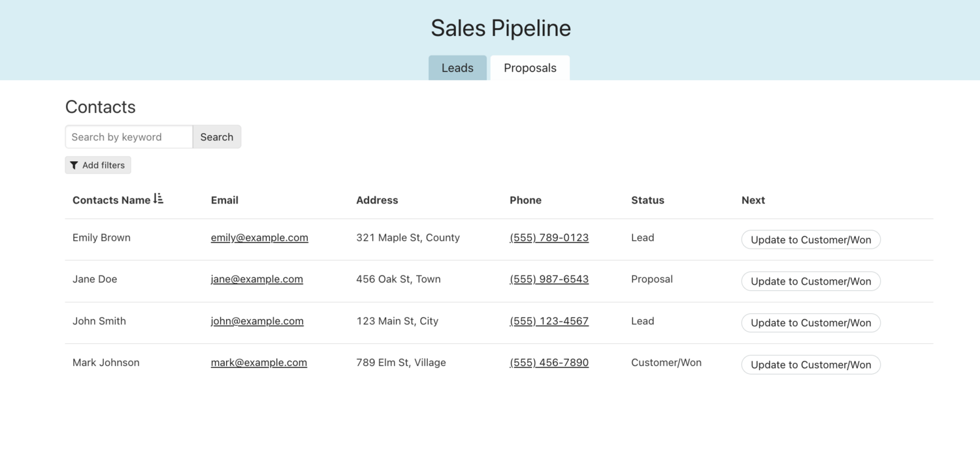Update Mark Johnson to Customer/Won
980x449 pixels.
pyautogui.click(x=811, y=364)
